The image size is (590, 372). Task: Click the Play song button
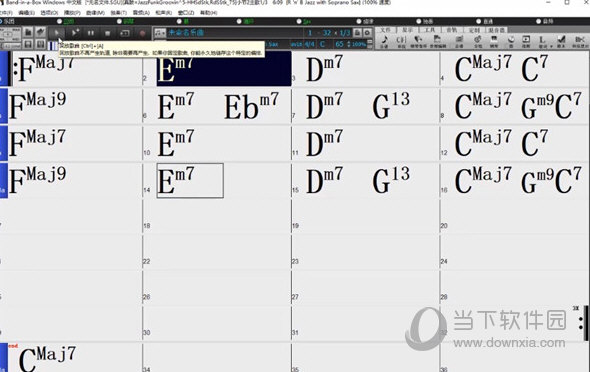click(x=57, y=33)
